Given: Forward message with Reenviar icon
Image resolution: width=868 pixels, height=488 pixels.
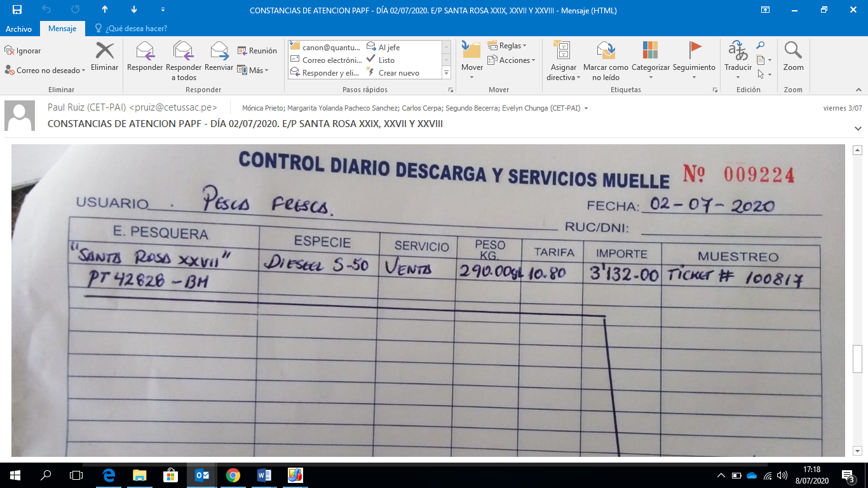Looking at the screenshot, I should coord(219,51).
